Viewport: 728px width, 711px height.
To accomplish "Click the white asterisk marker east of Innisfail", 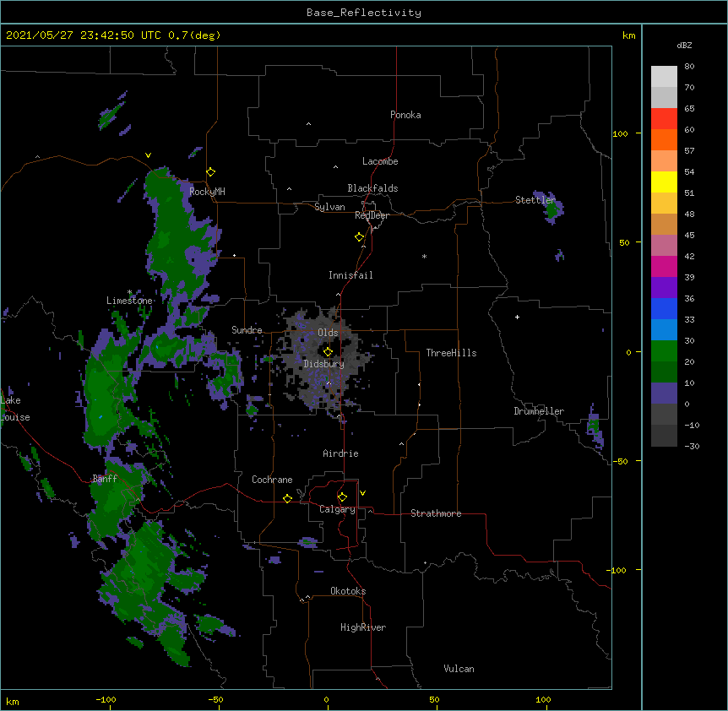I will (424, 256).
